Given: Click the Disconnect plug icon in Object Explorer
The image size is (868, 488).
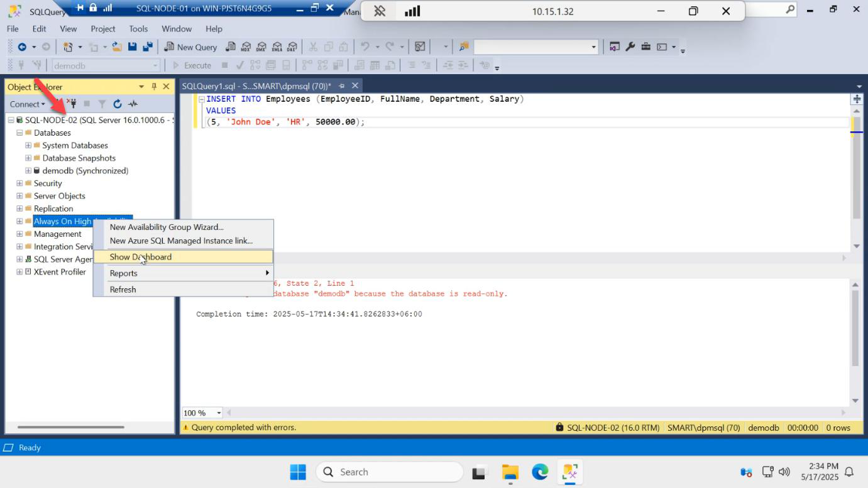Looking at the screenshot, I should [72, 104].
